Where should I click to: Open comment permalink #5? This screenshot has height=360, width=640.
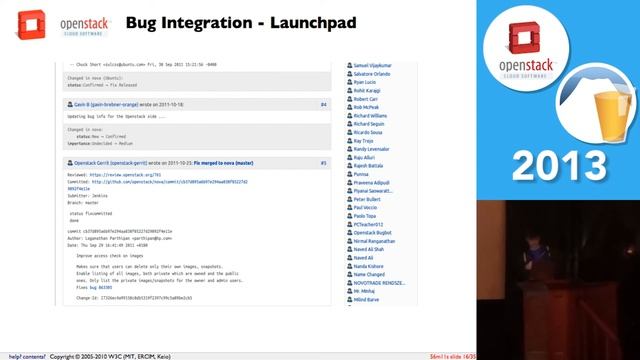coord(323,163)
